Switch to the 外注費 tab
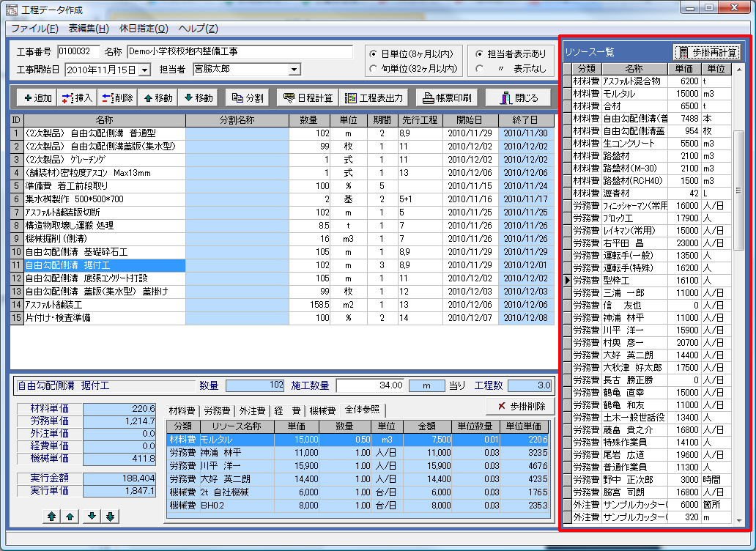The height and width of the screenshot is (551, 756). click(x=252, y=411)
